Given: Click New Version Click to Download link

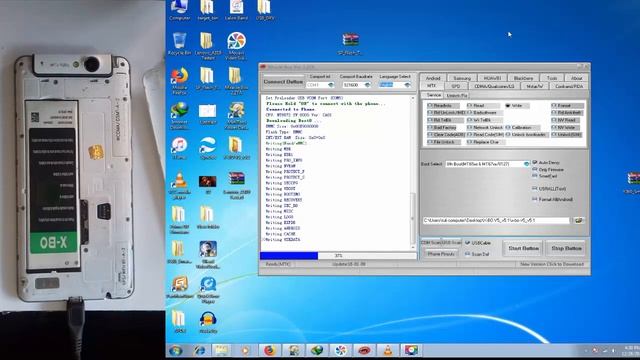Looking at the screenshot, I should [x=552, y=264].
